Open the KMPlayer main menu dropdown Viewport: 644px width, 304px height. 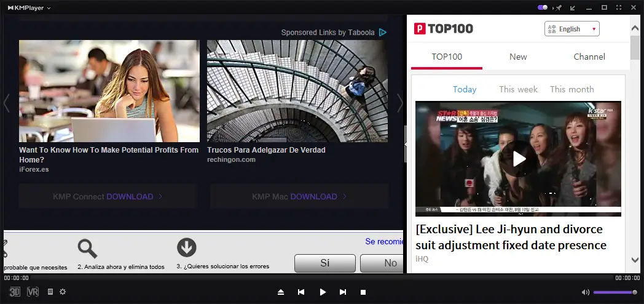pyautogui.click(x=29, y=8)
